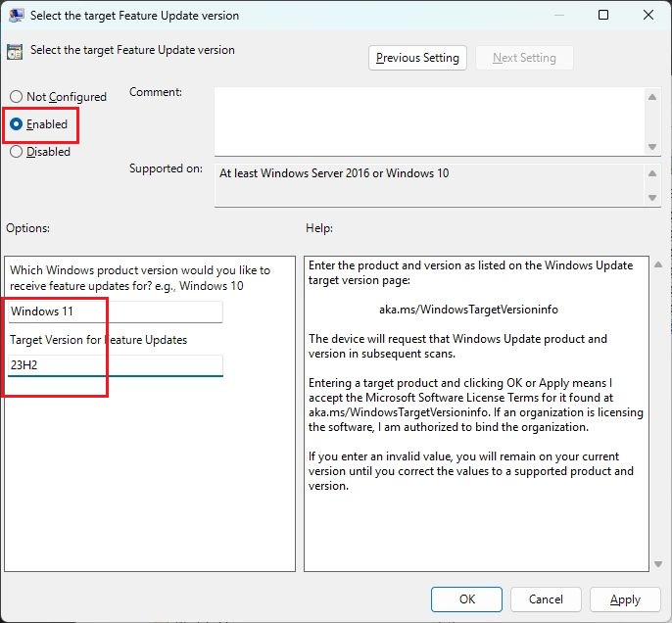Click 'At least Windows Server 2016 or Windows 10' text
Image resolution: width=672 pixels, height=623 pixels.
click(x=334, y=173)
